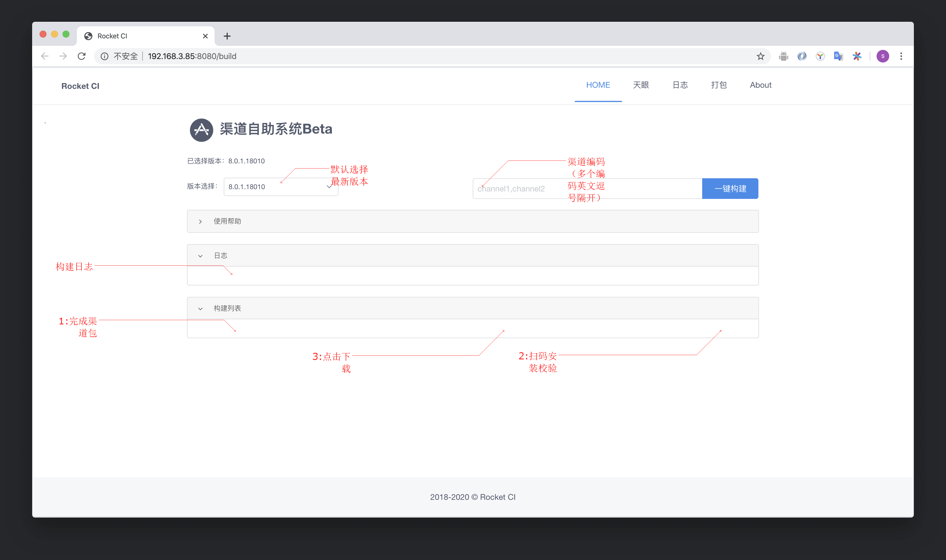Expand the 使用帮助 help panel
This screenshot has width=946, height=560.
click(x=227, y=221)
